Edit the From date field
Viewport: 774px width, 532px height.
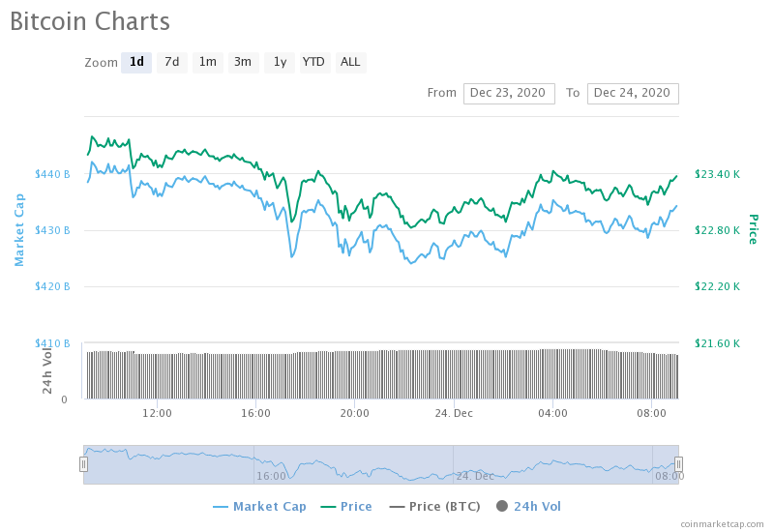tap(509, 93)
